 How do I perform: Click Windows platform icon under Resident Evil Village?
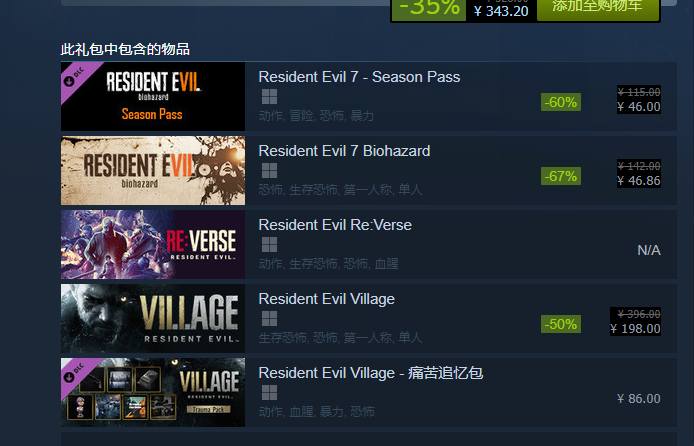(269, 318)
